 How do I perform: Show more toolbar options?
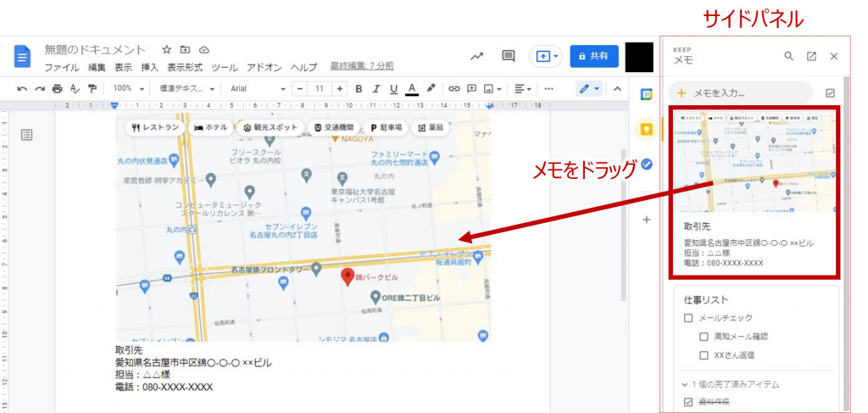(548, 88)
